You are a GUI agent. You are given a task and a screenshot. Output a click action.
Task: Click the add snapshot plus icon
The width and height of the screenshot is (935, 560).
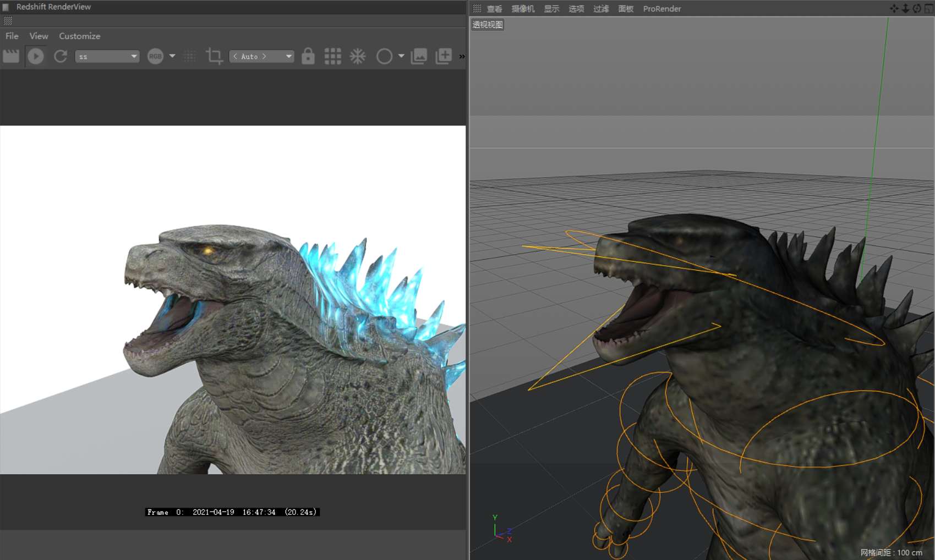coord(444,56)
